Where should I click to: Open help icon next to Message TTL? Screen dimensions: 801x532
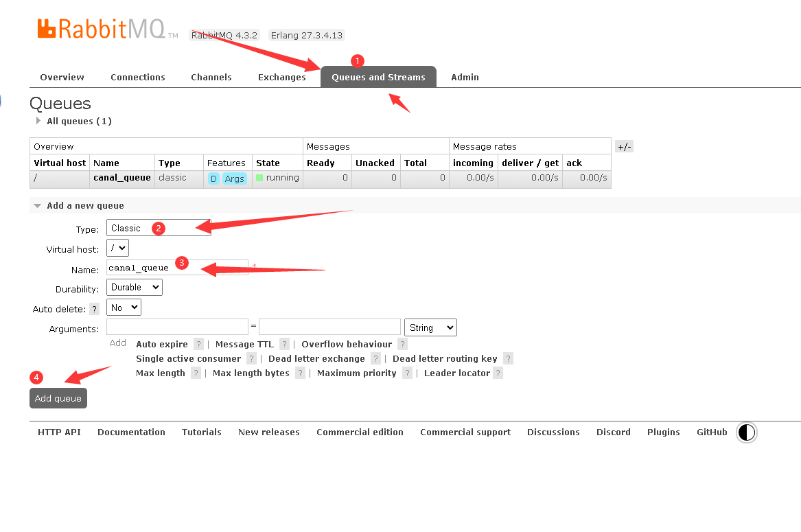pos(285,345)
